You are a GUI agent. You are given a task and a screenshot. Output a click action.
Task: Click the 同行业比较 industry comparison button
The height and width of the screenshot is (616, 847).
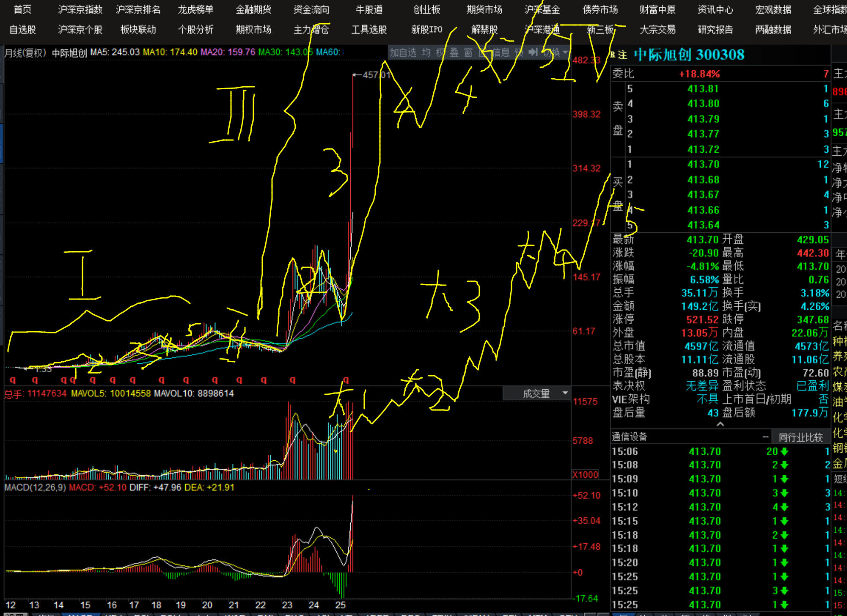click(x=800, y=437)
